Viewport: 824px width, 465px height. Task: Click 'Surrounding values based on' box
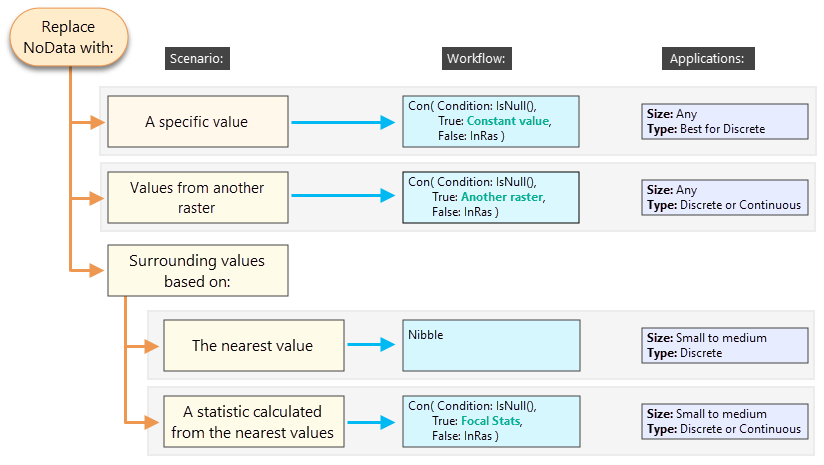pos(197,270)
